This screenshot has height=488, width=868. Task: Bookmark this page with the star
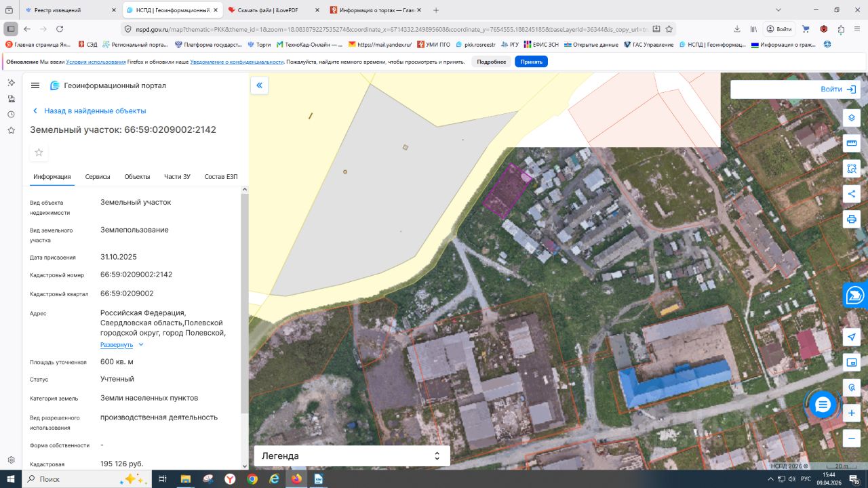[669, 29]
